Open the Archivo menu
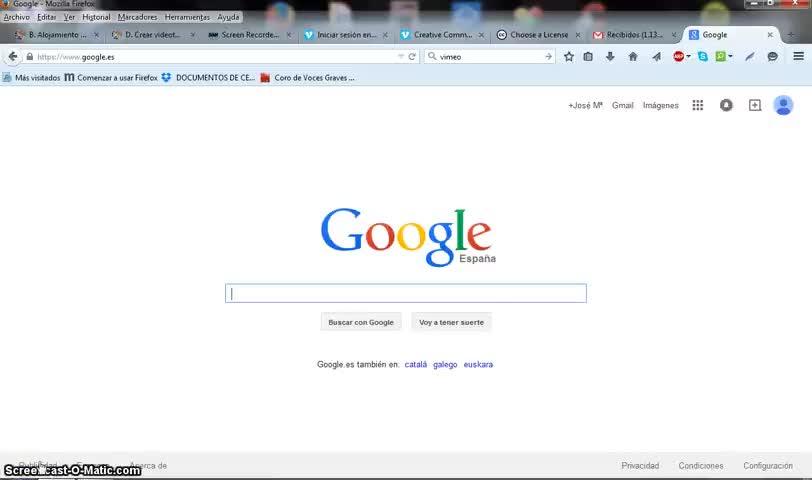The image size is (812, 480). click(17, 17)
